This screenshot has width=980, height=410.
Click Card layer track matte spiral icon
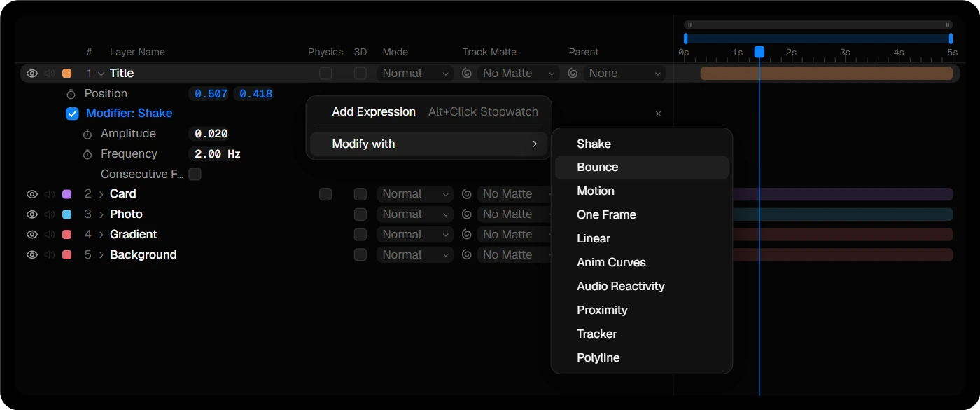467,194
